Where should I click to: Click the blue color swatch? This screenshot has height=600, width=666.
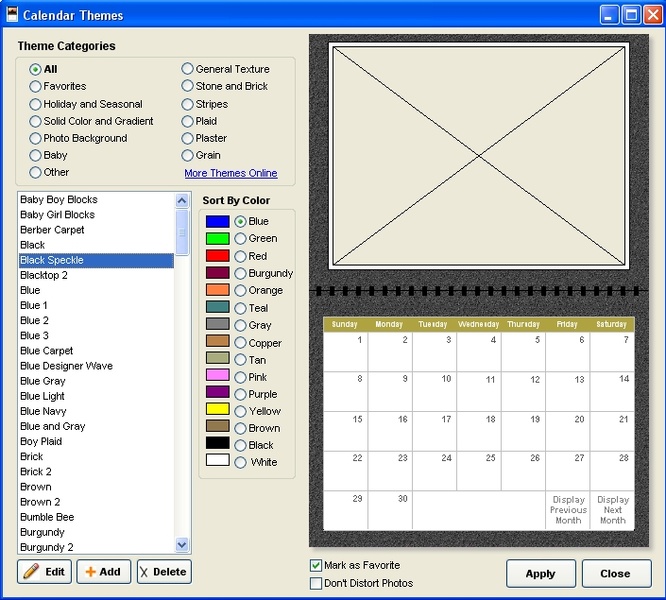[217, 221]
